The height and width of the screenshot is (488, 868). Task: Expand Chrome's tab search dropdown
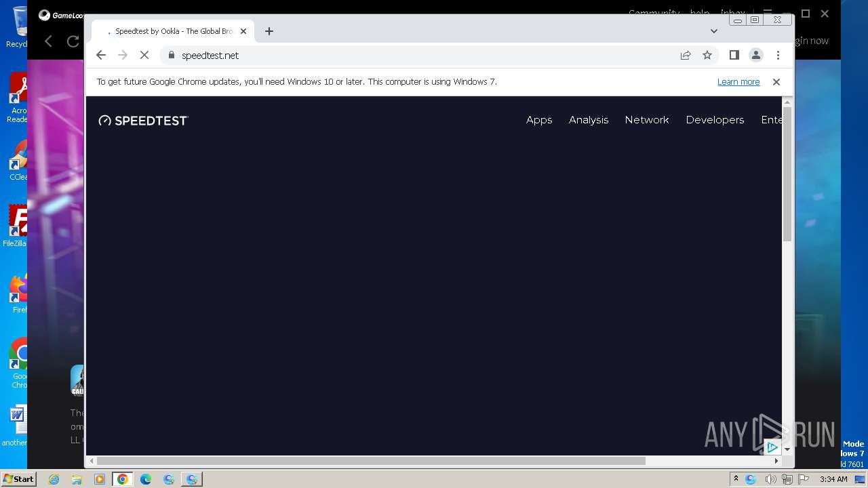(713, 31)
